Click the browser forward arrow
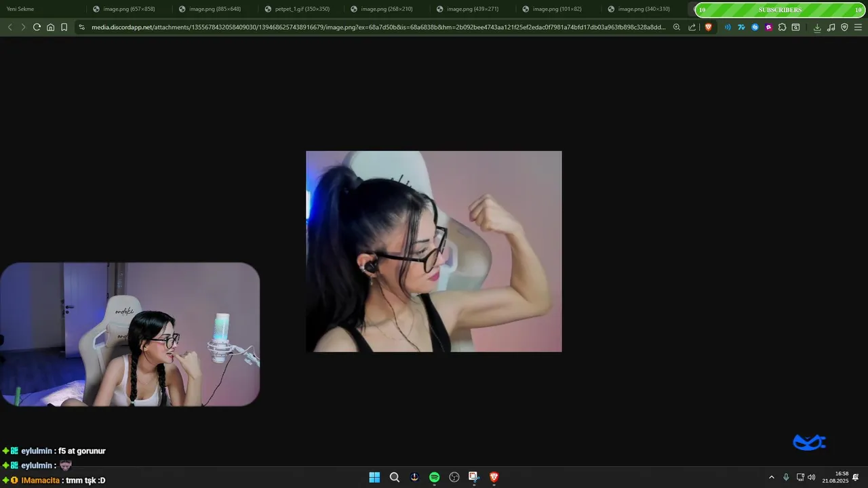 coord(23,27)
